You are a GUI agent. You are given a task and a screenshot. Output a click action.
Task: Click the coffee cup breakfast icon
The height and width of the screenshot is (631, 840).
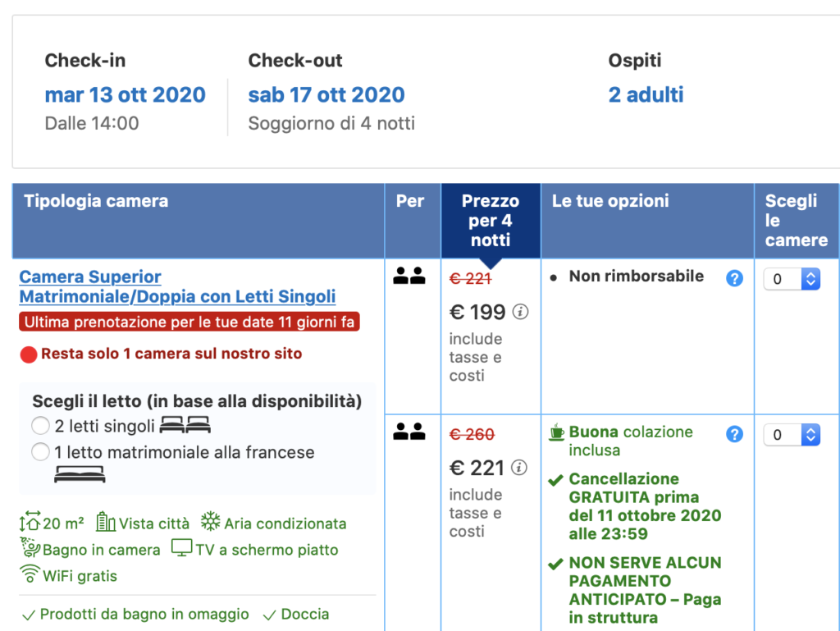(x=557, y=432)
